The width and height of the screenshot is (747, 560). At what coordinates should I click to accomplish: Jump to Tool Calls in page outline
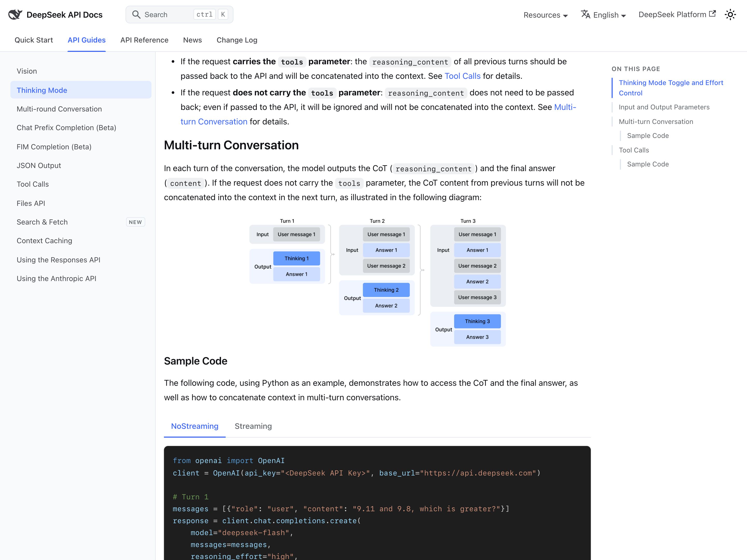(634, 150)
